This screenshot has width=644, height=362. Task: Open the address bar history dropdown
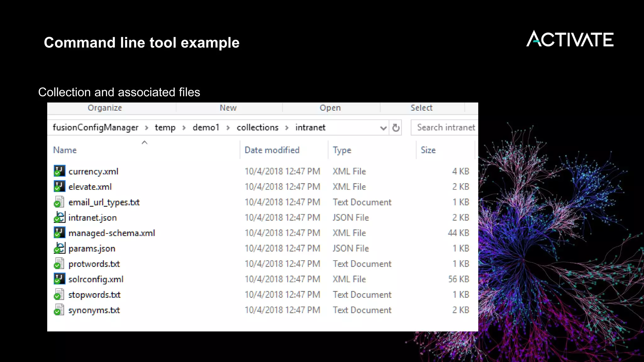383,128
